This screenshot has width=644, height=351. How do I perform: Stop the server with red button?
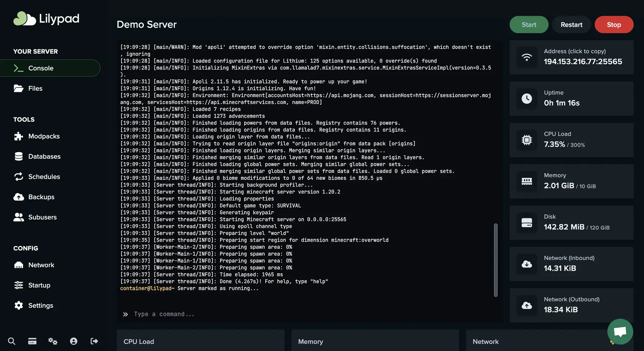pos(614,24)
